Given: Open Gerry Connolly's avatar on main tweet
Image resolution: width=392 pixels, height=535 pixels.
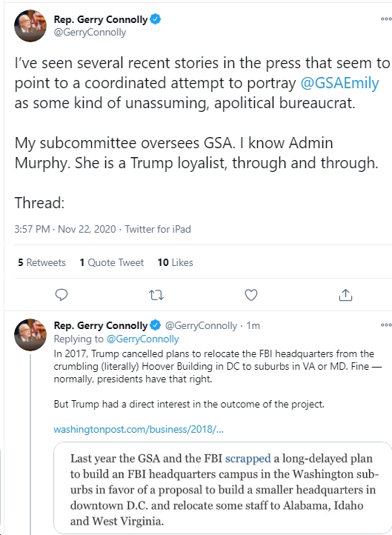Looking at the screenshot, I should pos(30,26).
